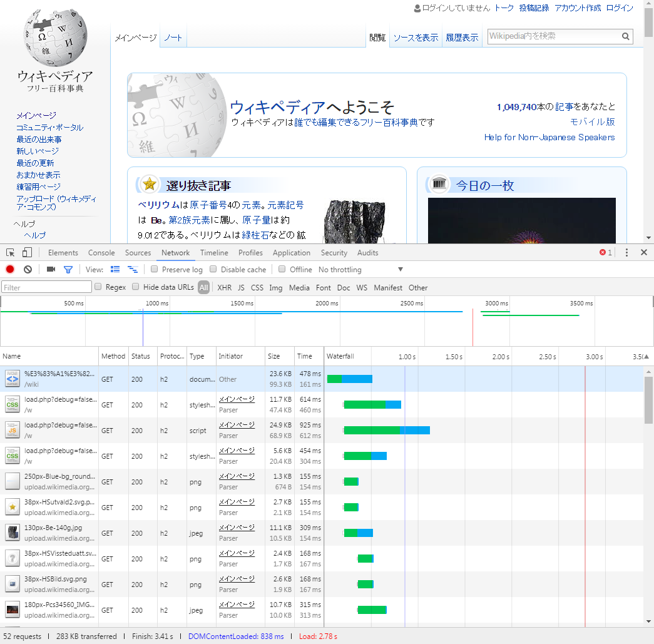This screenshot has width=654, height=644.
Task: Toggle the overview view icon
Action: [x=133, y=270]
